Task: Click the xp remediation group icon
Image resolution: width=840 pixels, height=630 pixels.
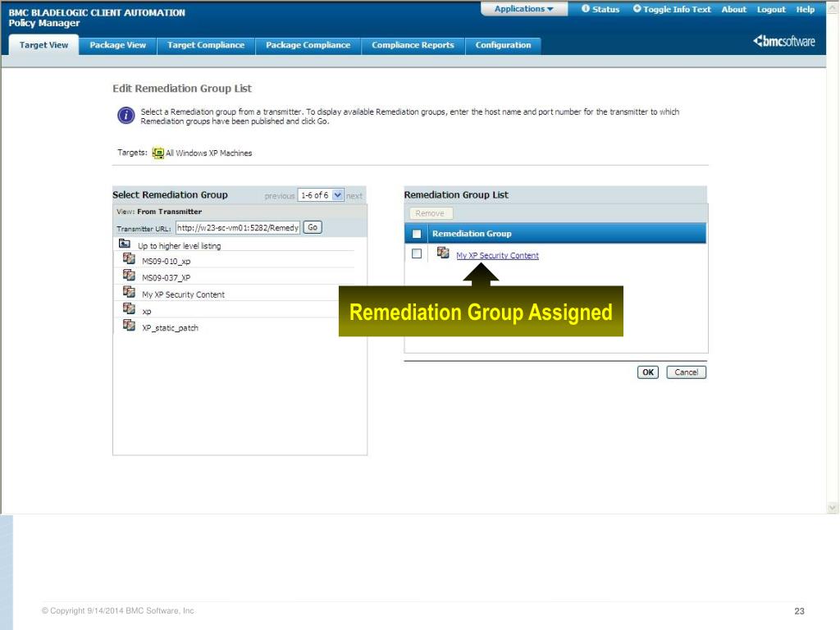Action: pyautogui.click(x=129, y=308)
